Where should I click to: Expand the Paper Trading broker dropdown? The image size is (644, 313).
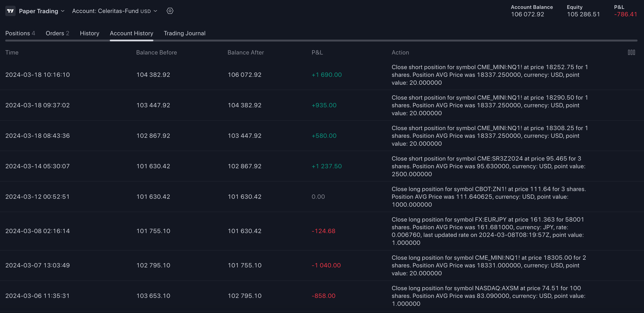(42, 11)
